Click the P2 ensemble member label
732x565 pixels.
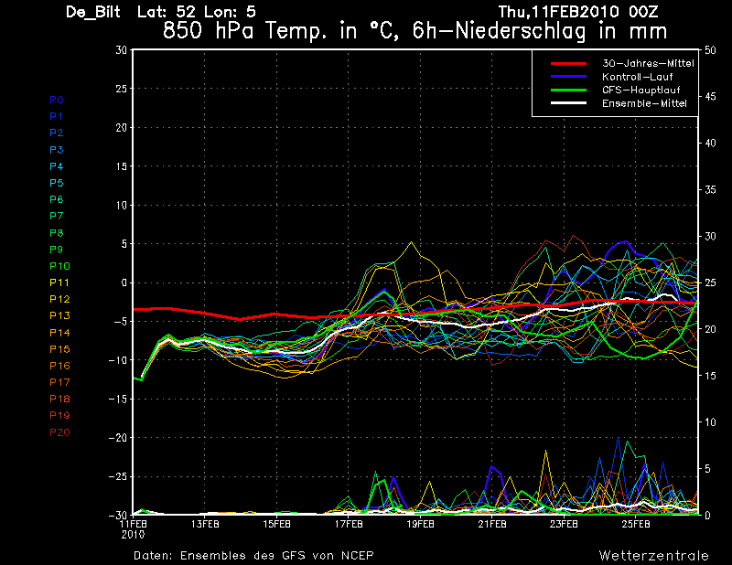coord(56,133)
